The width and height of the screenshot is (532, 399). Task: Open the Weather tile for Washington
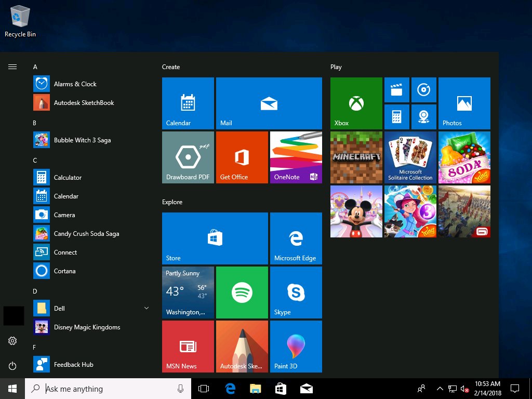coord(188,292)
